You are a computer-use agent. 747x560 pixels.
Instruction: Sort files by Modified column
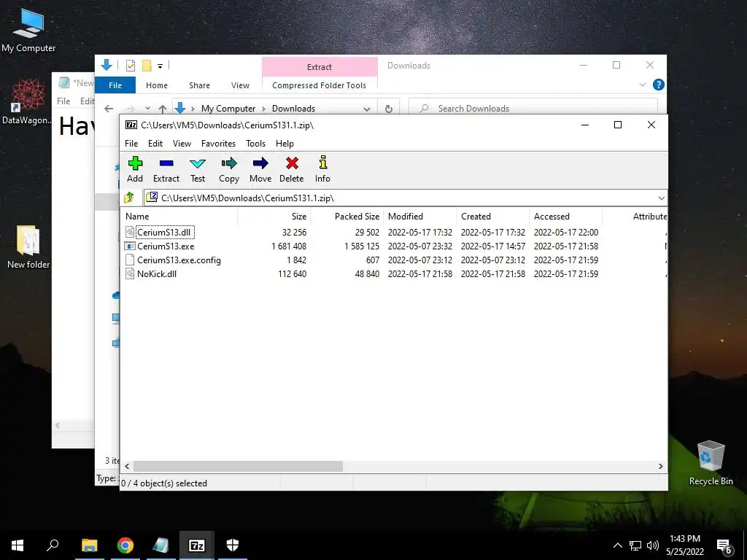[420, 216]
